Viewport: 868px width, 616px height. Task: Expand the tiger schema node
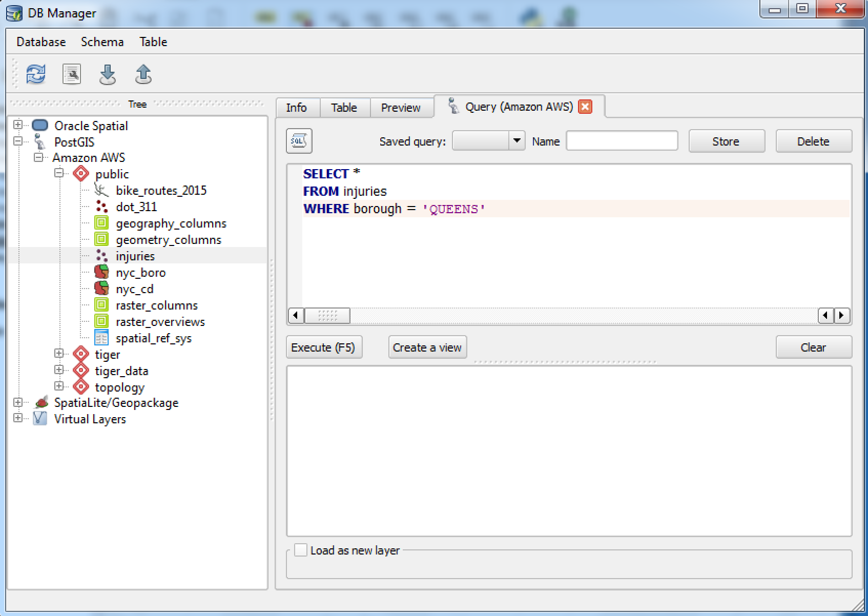pyautogui.click(x=59, y=354)
